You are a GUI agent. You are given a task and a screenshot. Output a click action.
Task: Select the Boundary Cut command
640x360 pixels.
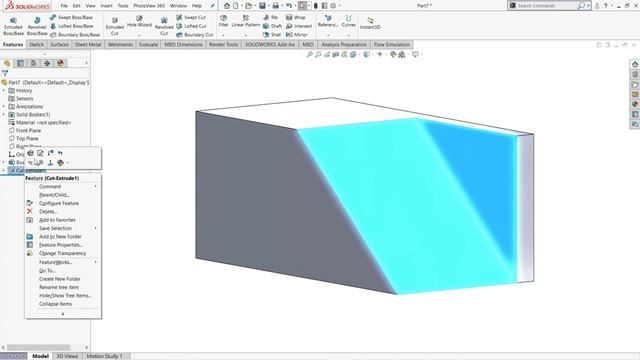(x=194, y=35)
